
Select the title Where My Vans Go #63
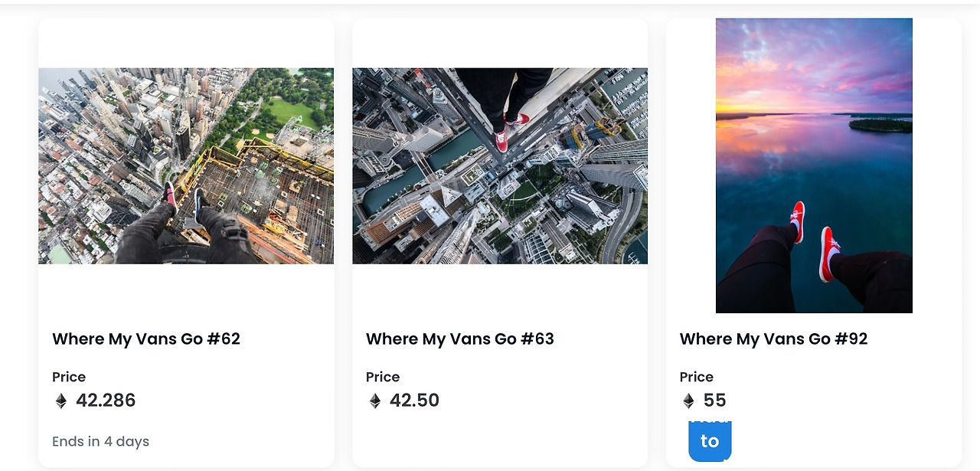(460, 339)
